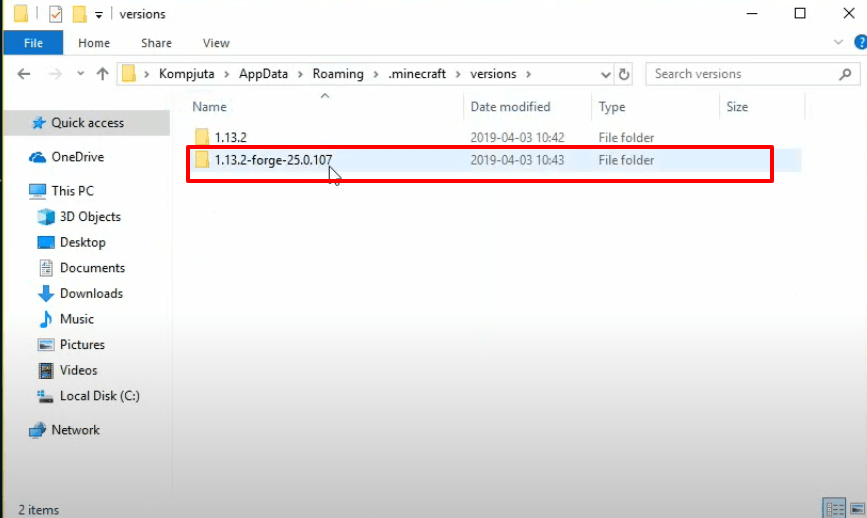Switch to large icons view layout
The width and height of the screenshot is (867, 518).
[x=857, y=508]
